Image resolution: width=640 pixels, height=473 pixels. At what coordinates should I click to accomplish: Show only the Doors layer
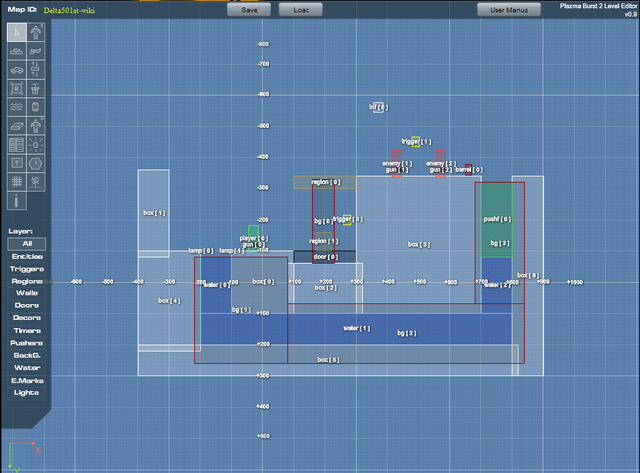click(27, 305)
